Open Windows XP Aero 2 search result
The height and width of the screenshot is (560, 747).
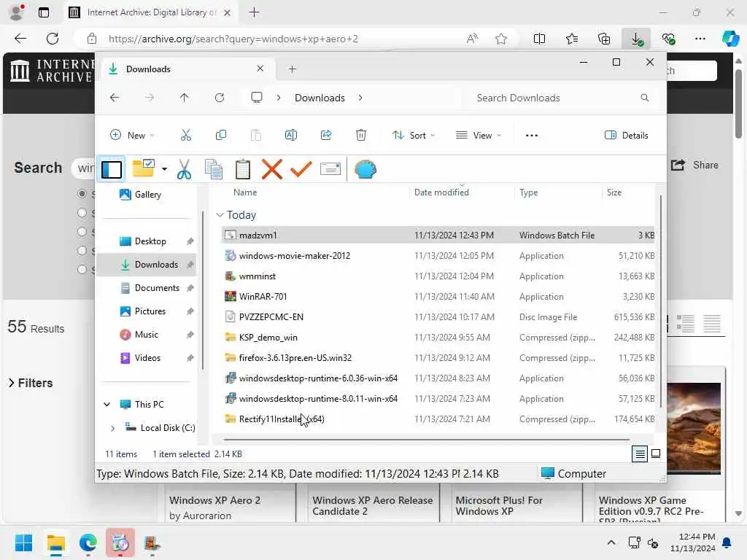coord(214,500)
